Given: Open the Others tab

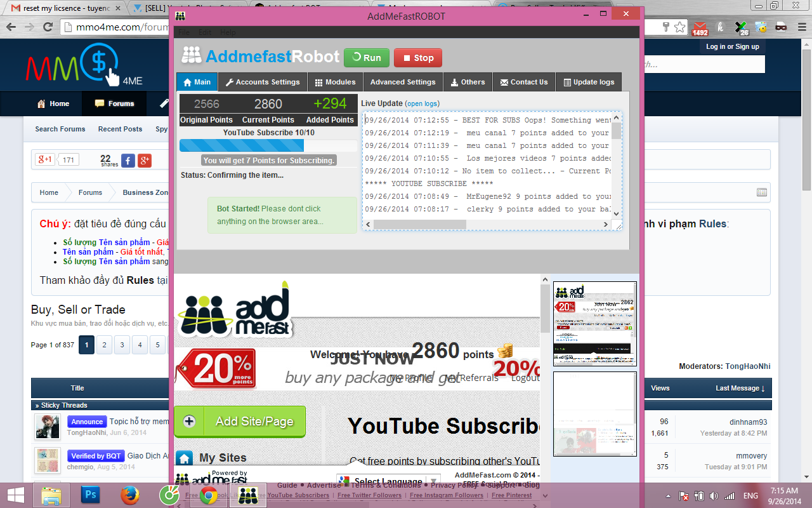Looking at the screenshot, I should point(468,82).
